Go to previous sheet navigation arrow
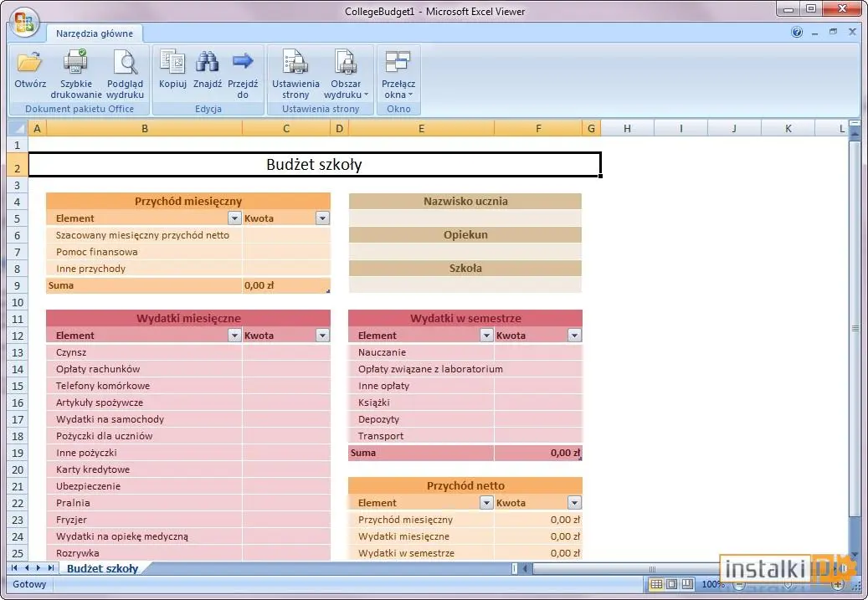This screenshot has height=600, width=868. pos(27,568)
